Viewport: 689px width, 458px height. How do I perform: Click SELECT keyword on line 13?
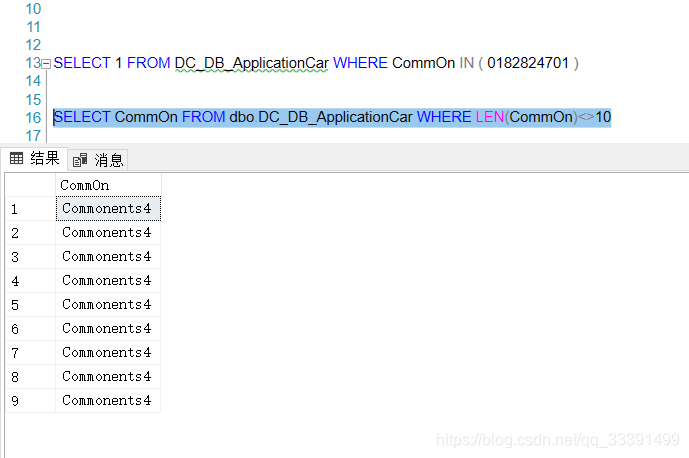pyautogui.click(x=82, y=63)
